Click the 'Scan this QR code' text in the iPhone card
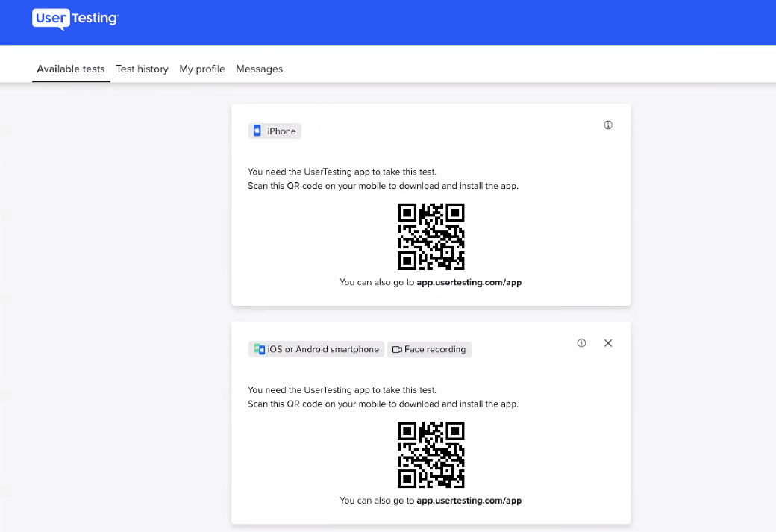Viewport: 776px width, 532px height. tap(383, 186)
